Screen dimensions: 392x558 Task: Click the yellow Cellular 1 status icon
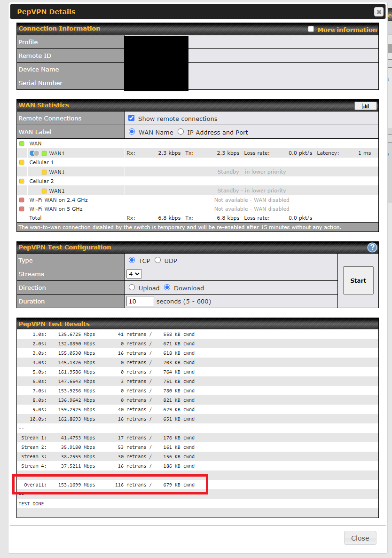point(22,162)
